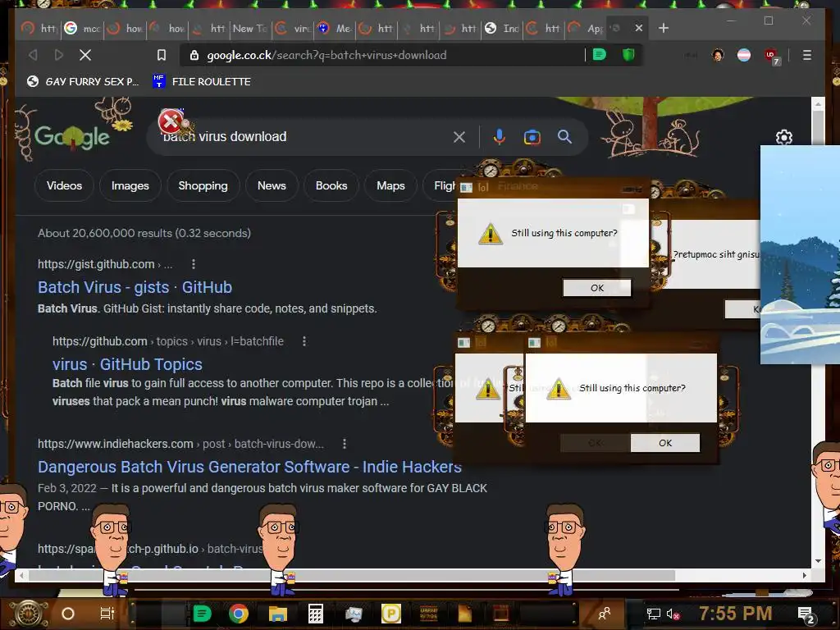
Task: Switch to the 'Ind' tab
Action: [503, 29]
